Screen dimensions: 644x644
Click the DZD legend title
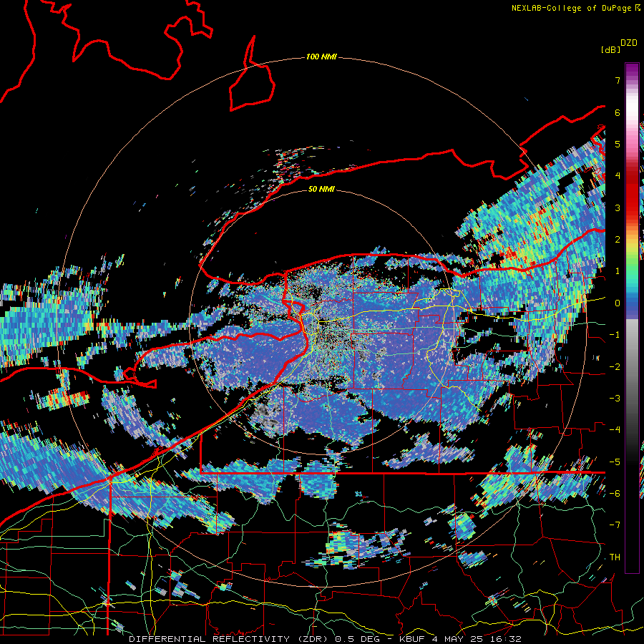pyautogui.click(x=628, y=43)
